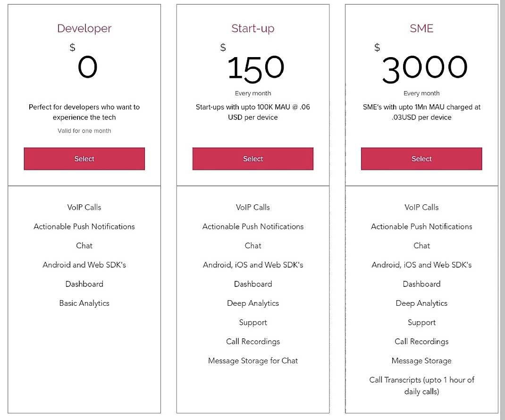Click Message Storage for Chat under Start-up

click(252, 361)
